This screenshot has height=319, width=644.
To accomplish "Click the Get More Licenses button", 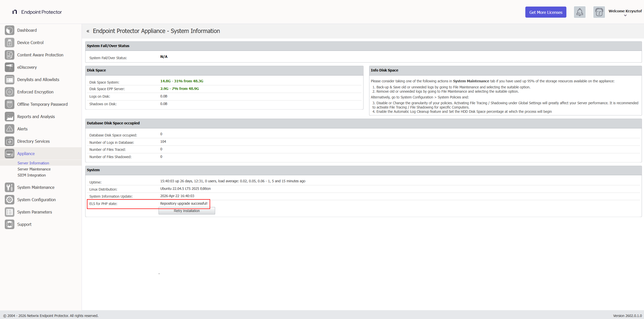I will point(545,12).
